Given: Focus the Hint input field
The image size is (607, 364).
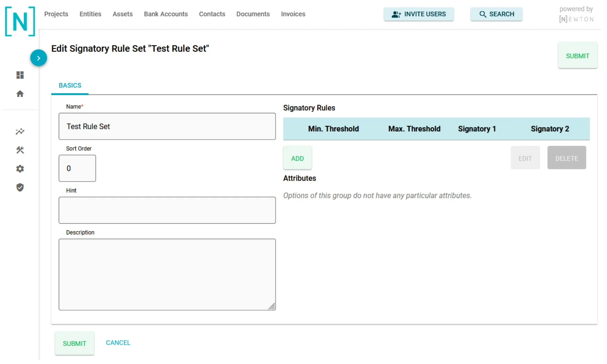Looking at the screenshot, I should [x=167, y=210].
